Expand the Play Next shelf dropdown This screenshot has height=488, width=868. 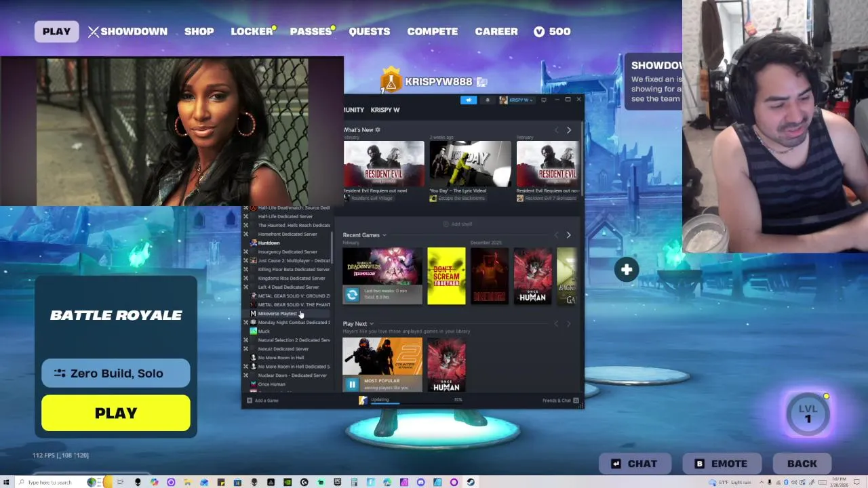click(371, 324)
